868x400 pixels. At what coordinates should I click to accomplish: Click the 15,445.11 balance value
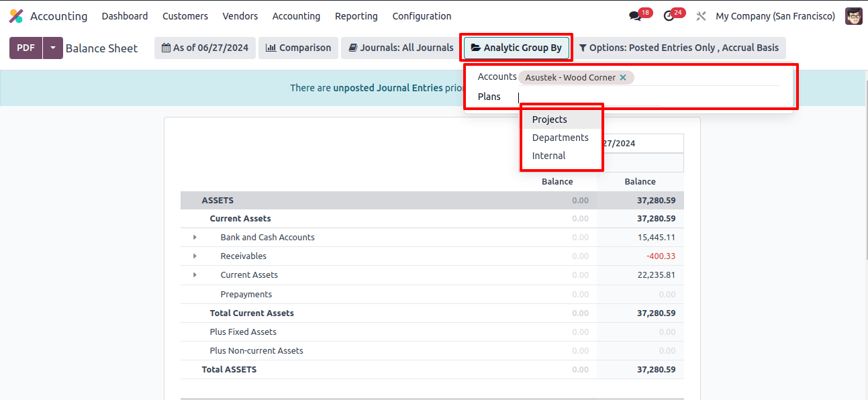coord(657,237)
